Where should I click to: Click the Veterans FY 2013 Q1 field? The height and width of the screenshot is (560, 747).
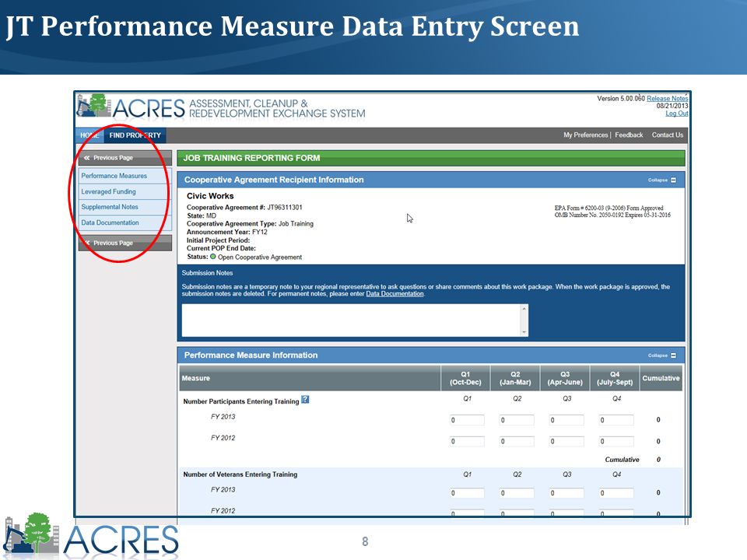coord(467,493)
